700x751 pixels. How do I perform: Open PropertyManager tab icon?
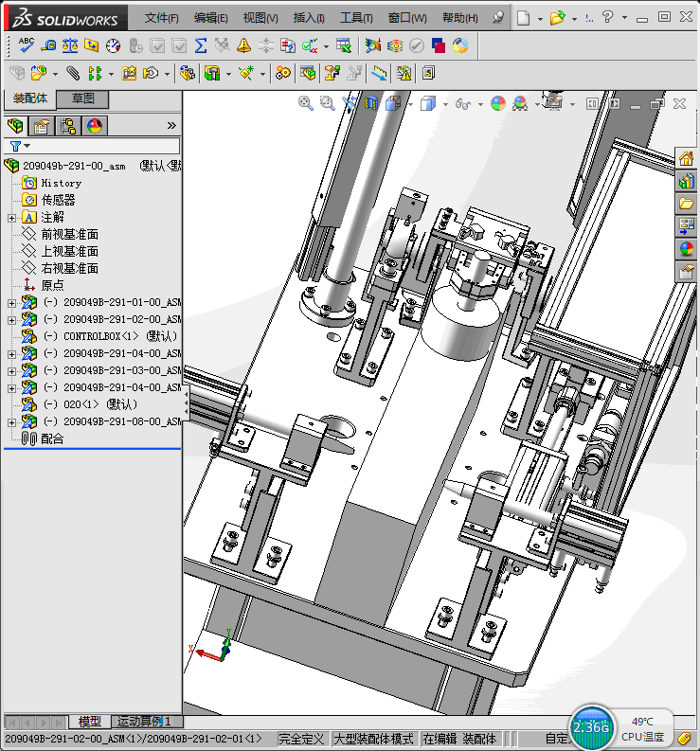[42, 126]
